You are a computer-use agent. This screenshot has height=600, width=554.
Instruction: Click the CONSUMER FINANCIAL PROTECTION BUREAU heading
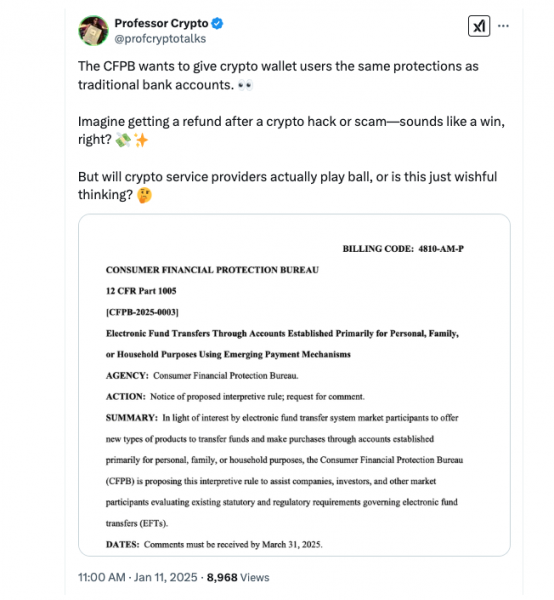pos(212,270)
